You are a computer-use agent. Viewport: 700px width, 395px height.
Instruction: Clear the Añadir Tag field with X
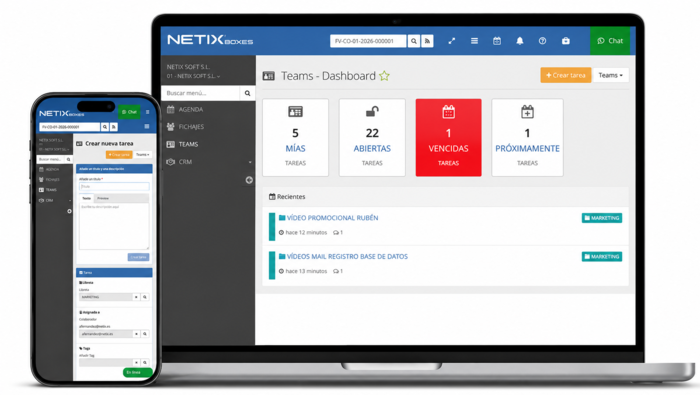(136, 362)
